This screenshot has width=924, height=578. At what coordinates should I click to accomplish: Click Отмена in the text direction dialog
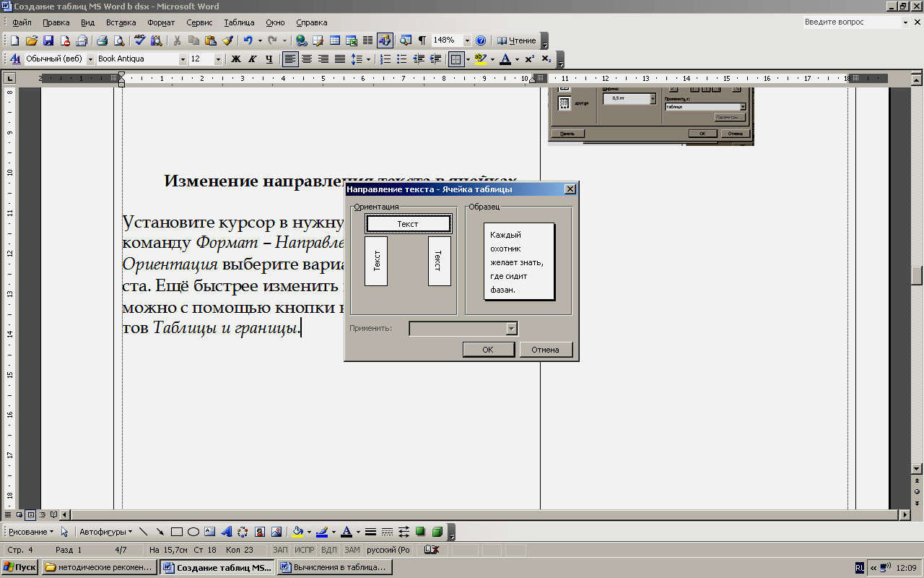546,350
